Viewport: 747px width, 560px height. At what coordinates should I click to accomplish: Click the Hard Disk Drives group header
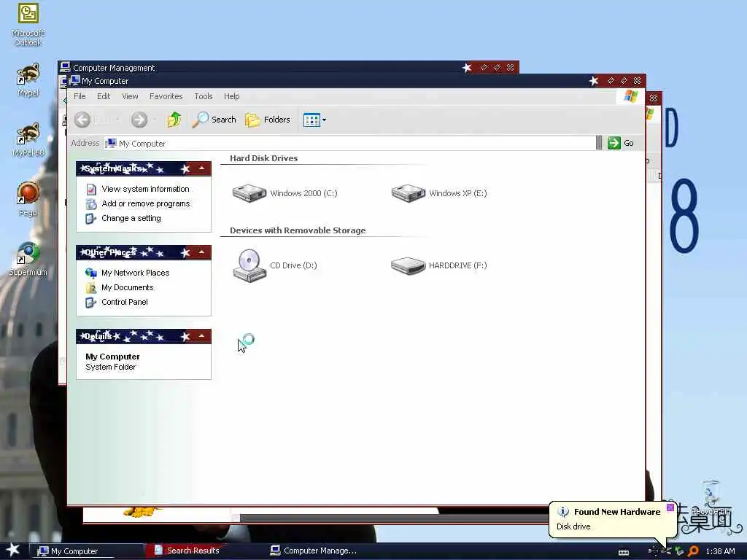tap(263, 158)
